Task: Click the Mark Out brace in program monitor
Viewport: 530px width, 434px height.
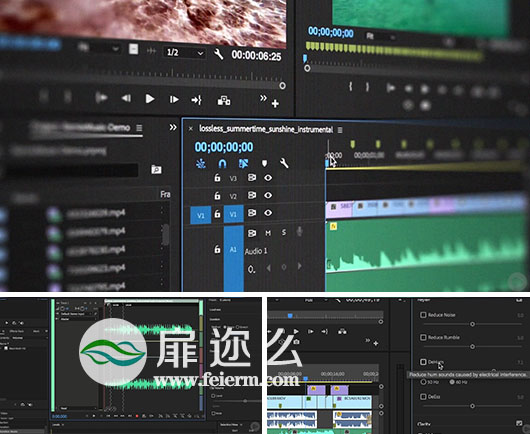Action: pyautogui.click(x=367, y=87)
